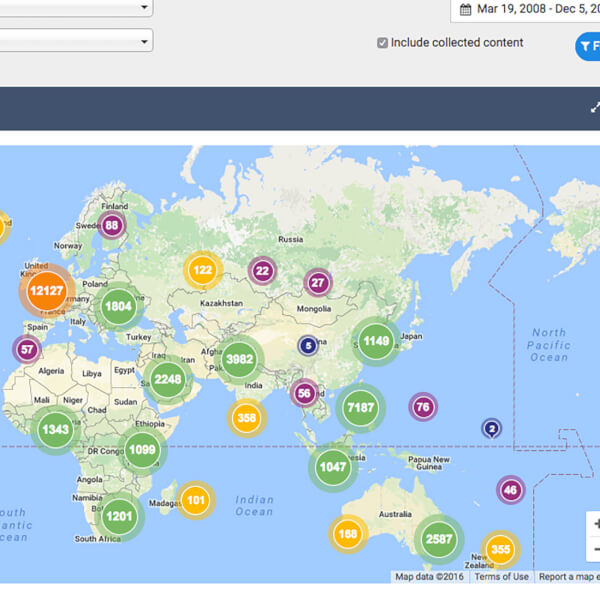The width and height of the screenshot is (600, 600).
Task: Click the yellow 101 cluster near Madagascar
Action: coord(196,500)
